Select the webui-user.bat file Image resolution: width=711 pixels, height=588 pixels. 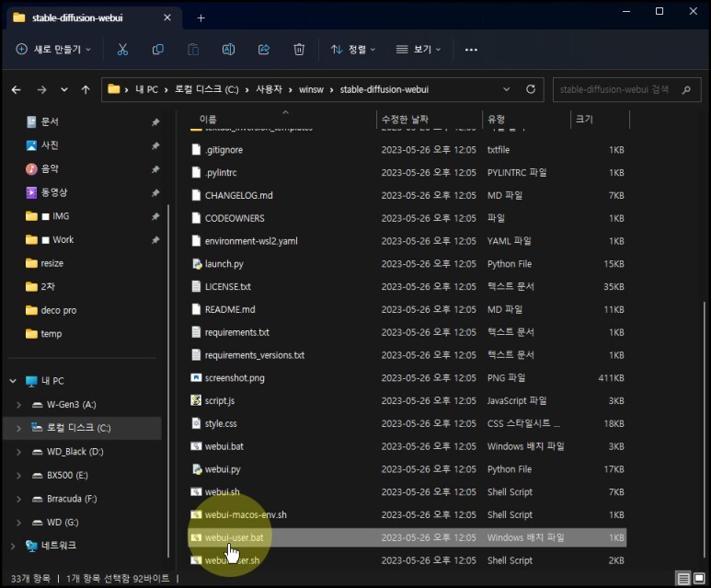pos(407,537)
